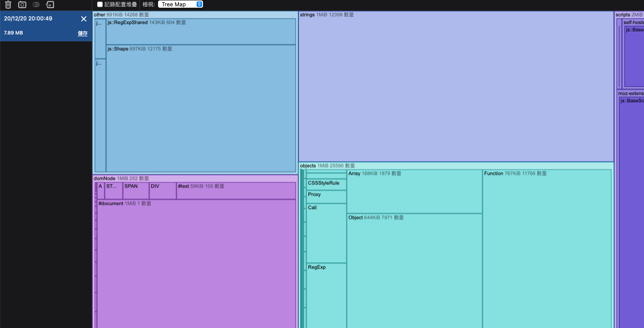644x328 pixels.
Task: Select the RegExp objects cell
Action: [x=326, y=295]
